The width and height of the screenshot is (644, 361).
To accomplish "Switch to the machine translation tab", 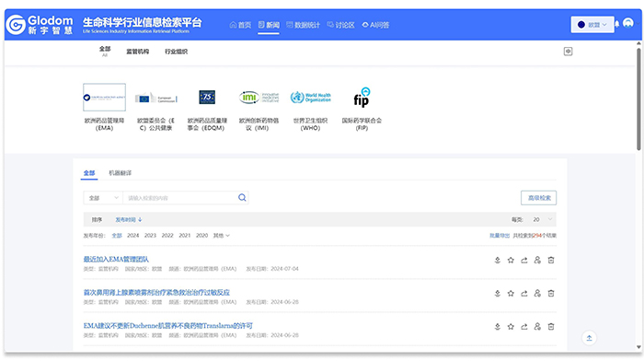I will (120, 173).
